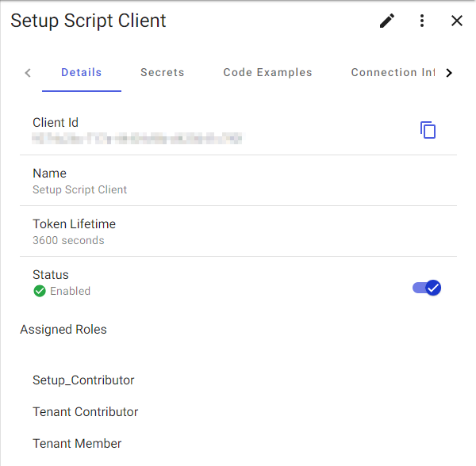Disable the client with the Status toggle
Viewport: 476px width, 466px height.
[x=427, y=288]
